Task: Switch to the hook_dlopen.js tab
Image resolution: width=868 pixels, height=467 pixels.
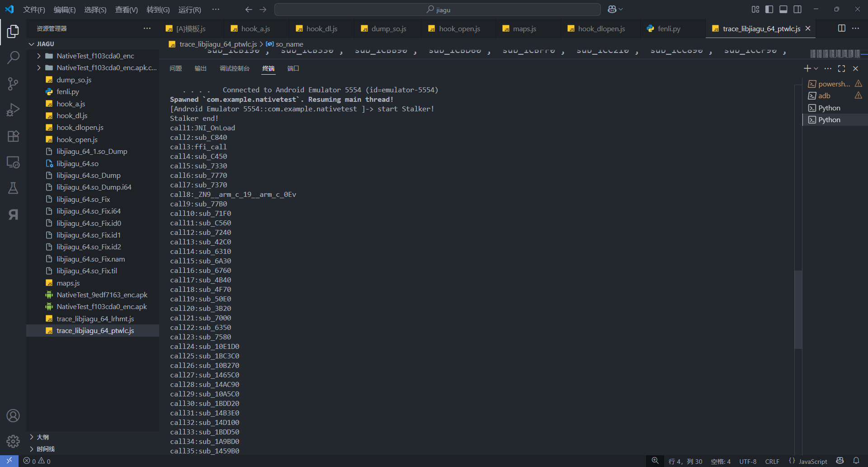Action: point(601,29)
